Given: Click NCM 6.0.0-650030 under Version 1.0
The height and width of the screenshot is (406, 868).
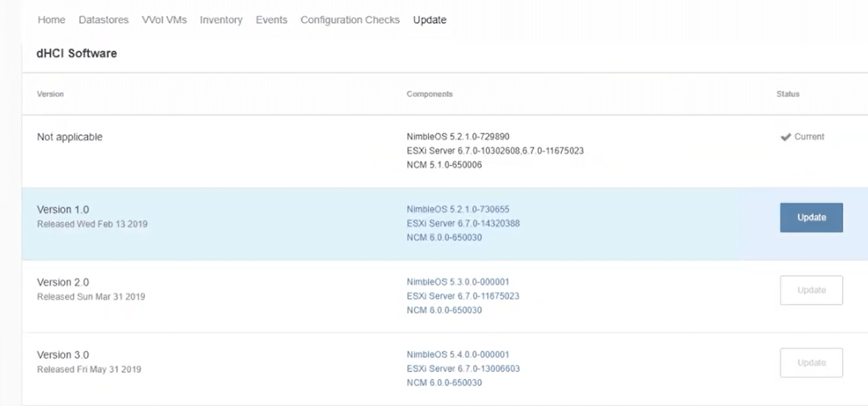Looking at the screenshot, I should [444, 237].
